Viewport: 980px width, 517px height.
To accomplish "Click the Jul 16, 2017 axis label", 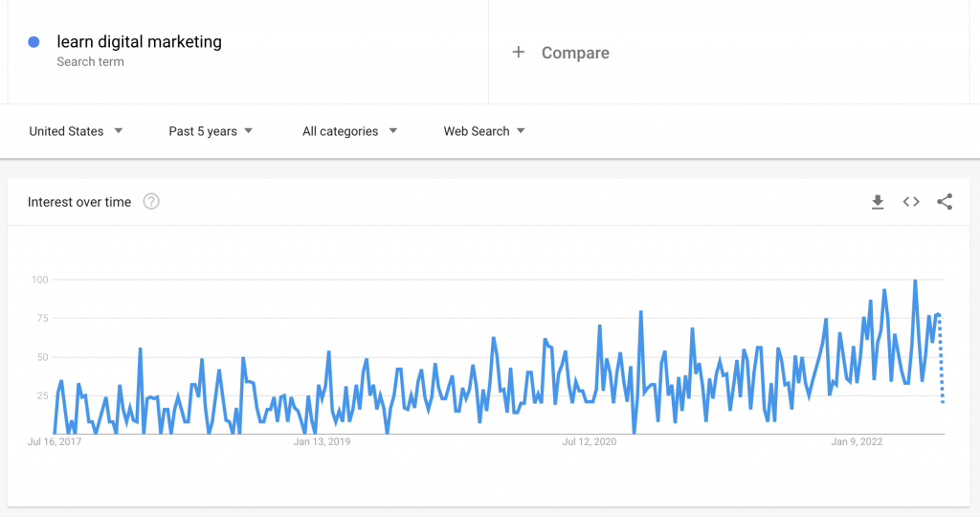I will pyautogui.click(x=55, y=441).
